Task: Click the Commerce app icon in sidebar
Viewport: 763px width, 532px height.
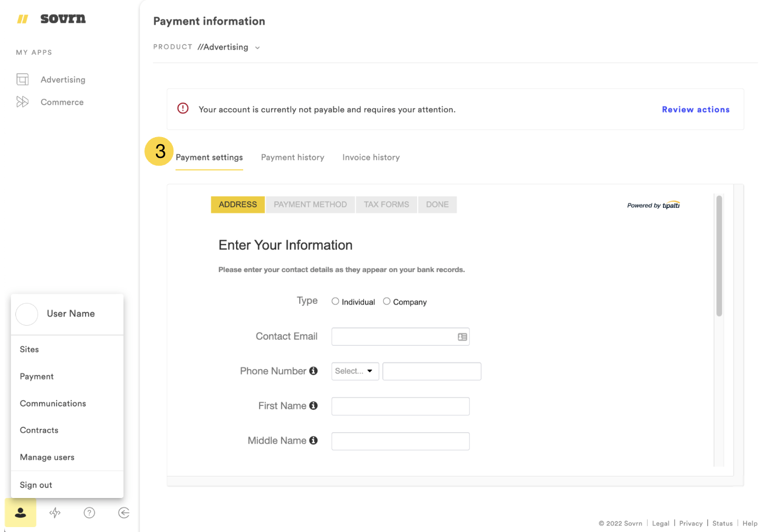Action: click(23, 102)
